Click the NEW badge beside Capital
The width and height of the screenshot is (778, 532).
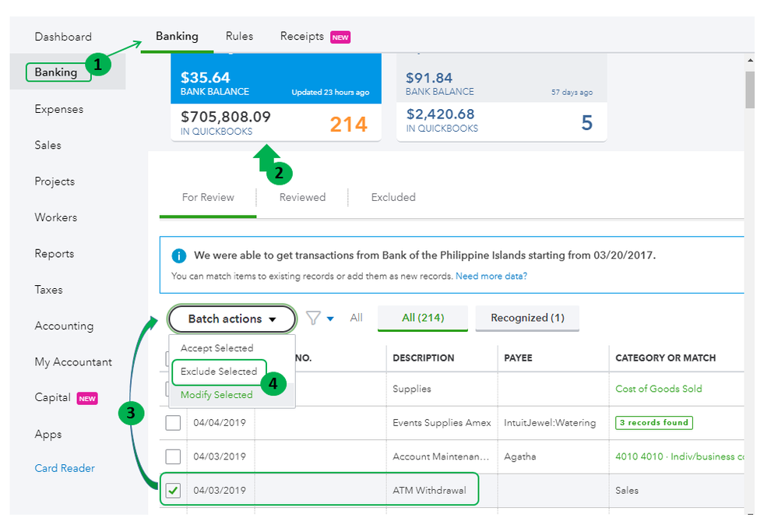(87, 398)
